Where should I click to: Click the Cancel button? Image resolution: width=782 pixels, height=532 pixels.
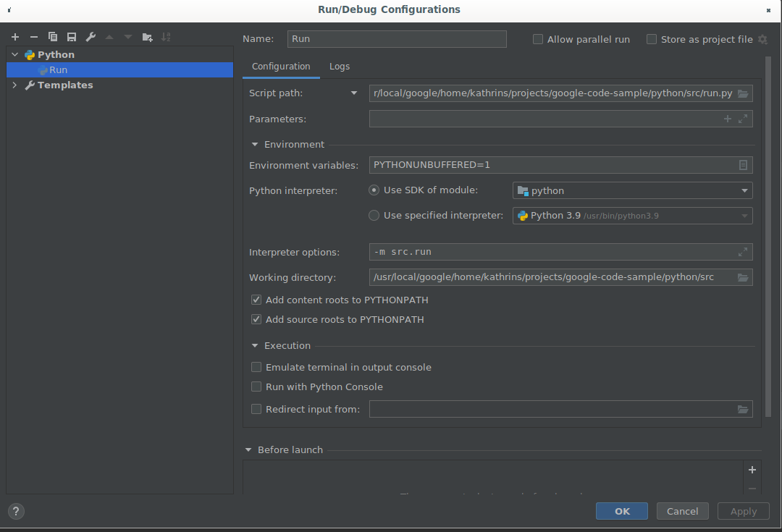pos(682,511)
